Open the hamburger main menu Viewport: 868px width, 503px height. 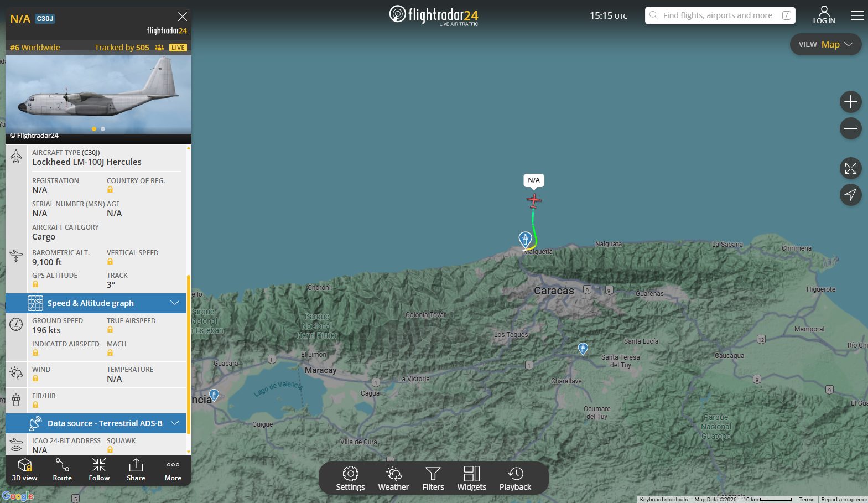(857, 15)
